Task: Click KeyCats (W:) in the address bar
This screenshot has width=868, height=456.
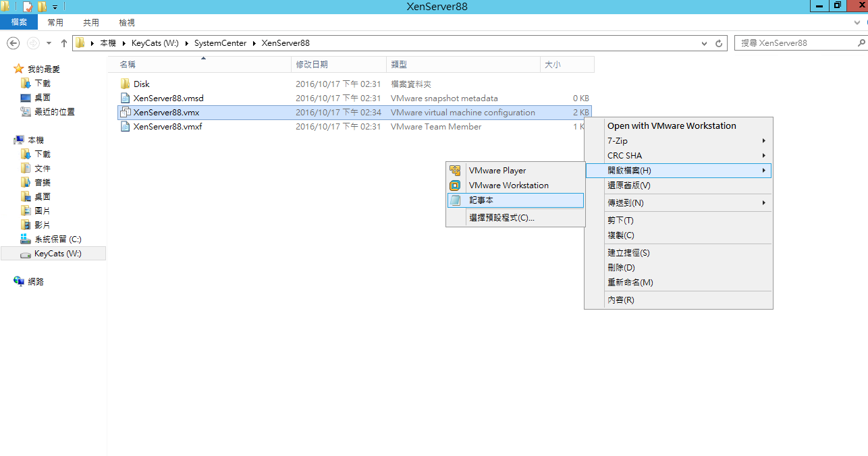Action: click(155, 42)
